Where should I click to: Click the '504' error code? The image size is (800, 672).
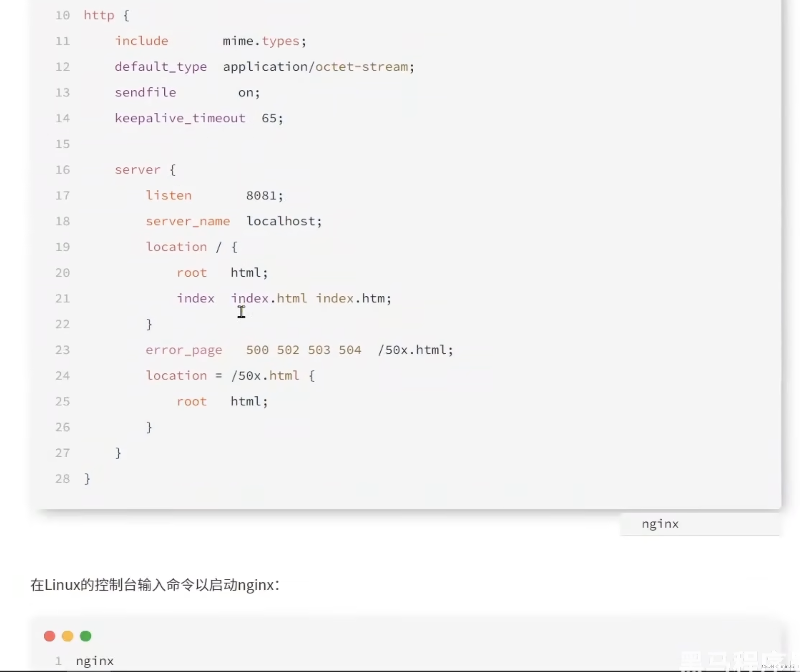350,350
